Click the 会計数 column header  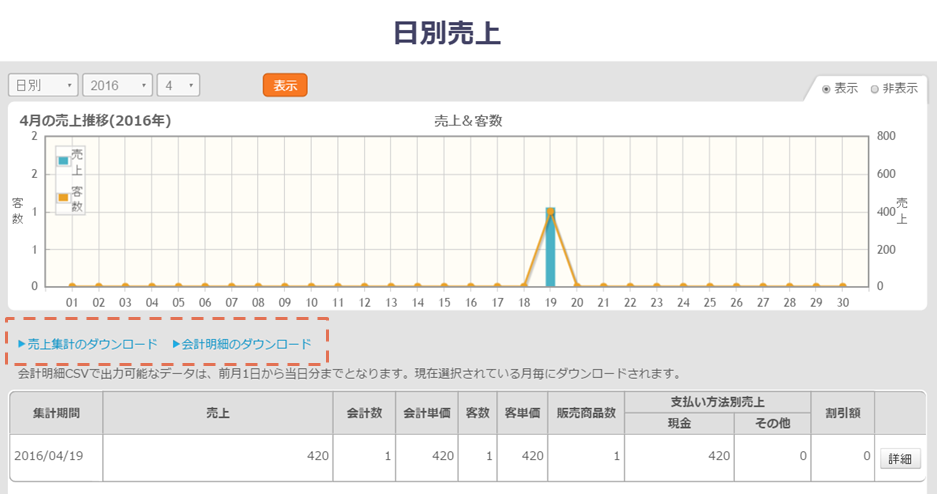[x=364, y=413]
